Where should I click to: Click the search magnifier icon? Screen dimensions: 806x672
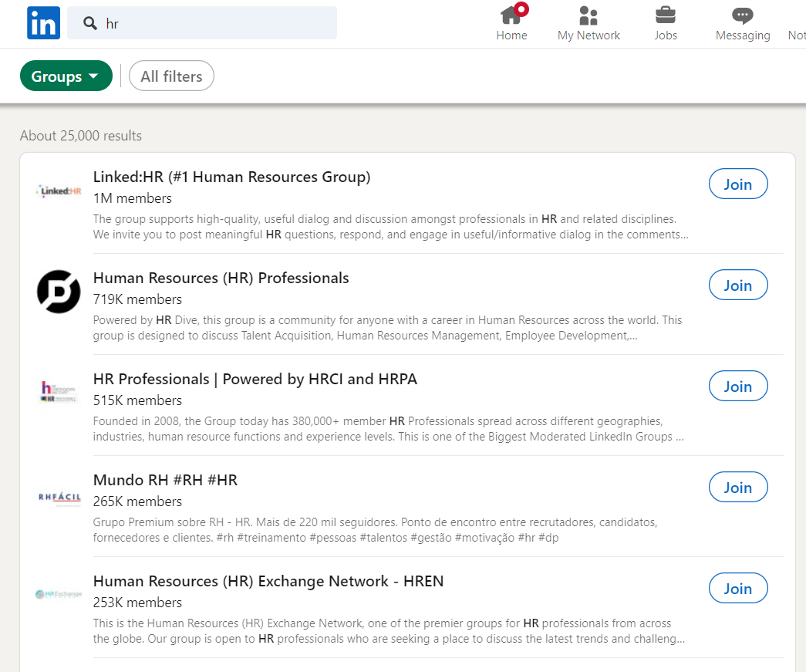[90, 23]
